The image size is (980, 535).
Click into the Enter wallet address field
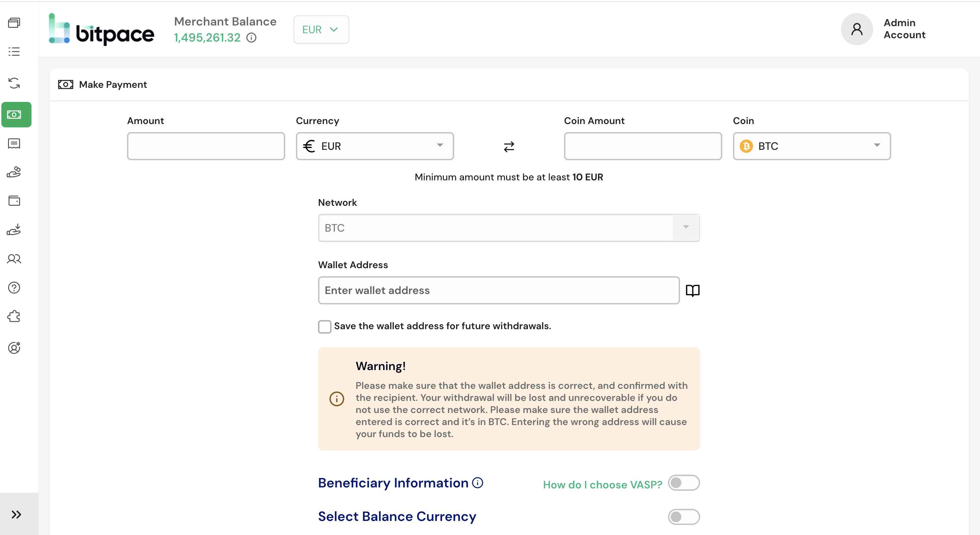(x=498, y=290)
